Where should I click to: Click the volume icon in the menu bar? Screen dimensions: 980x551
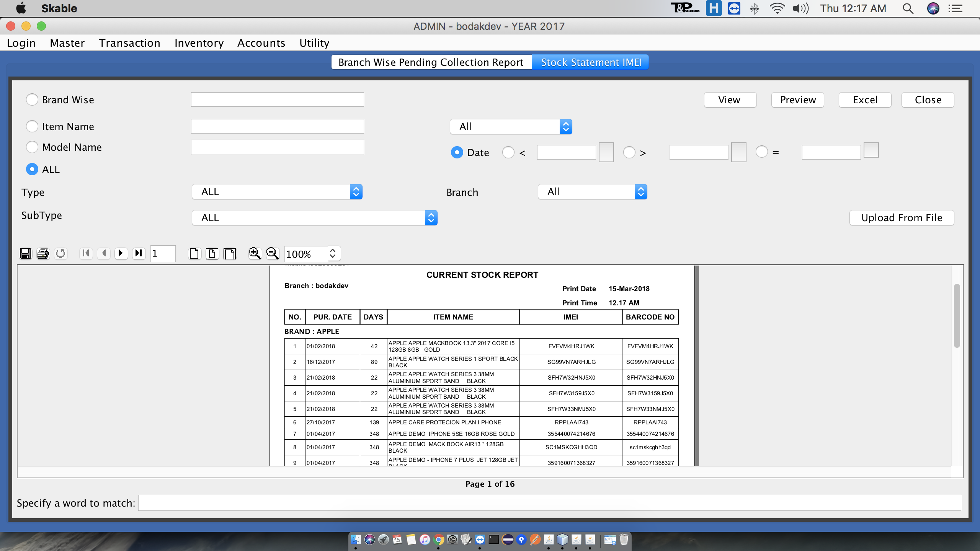(x=801, y=8)
